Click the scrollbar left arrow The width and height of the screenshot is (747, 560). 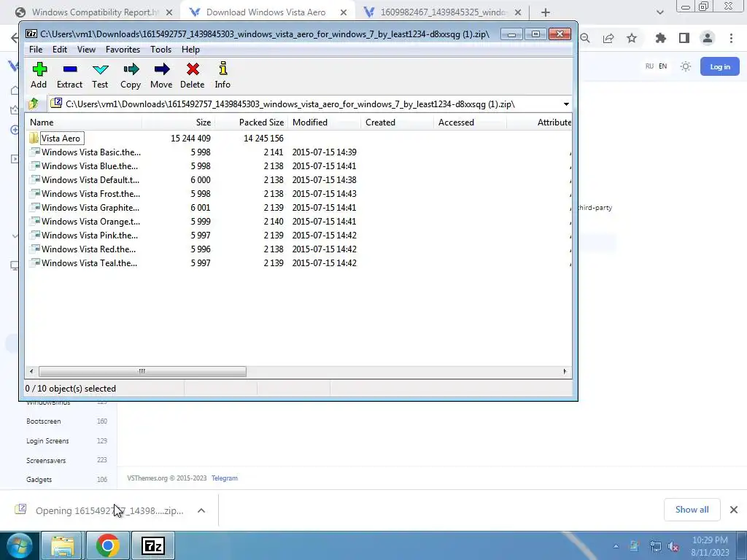point(31,371)
